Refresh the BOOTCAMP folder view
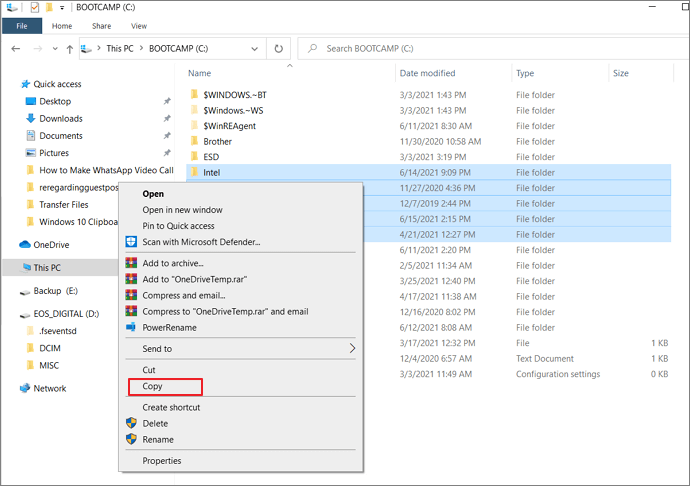This screenshot has height=486, width=690. point(279,48)
